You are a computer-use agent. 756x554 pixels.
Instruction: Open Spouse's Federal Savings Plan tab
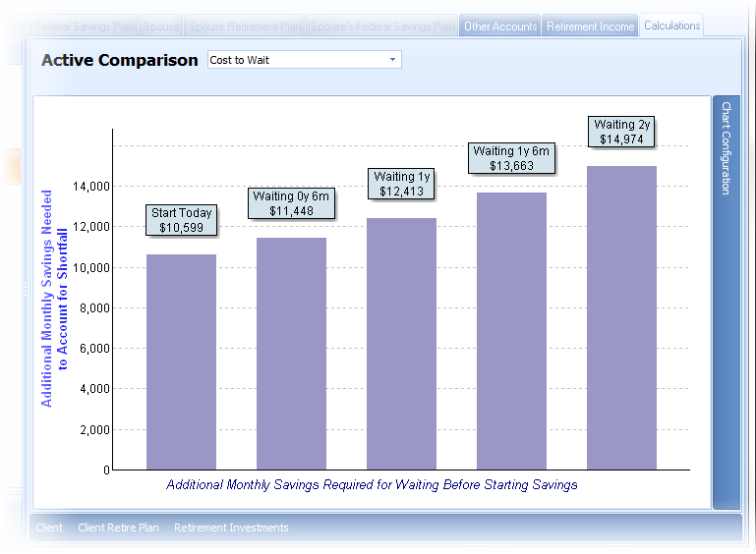(x=382, y=27)
